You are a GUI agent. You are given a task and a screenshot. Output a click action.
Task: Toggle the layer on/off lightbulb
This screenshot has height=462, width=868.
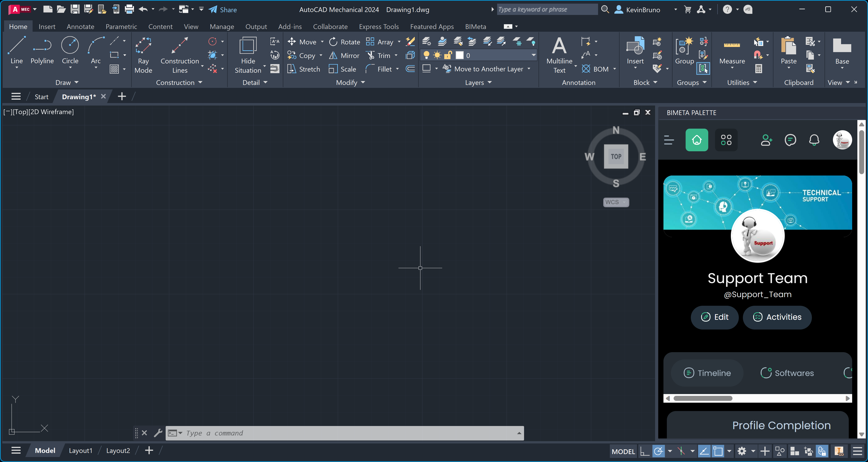pyautogui.click(x=426, y=55)
